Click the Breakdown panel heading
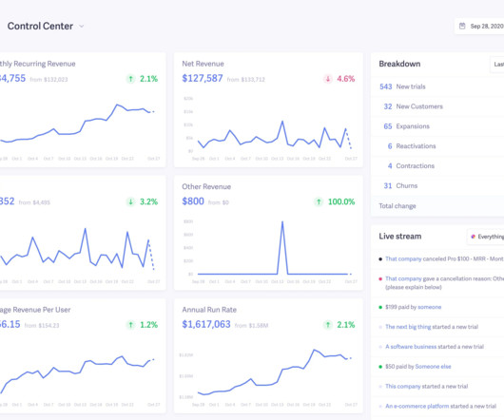 (x=399, y=64)
